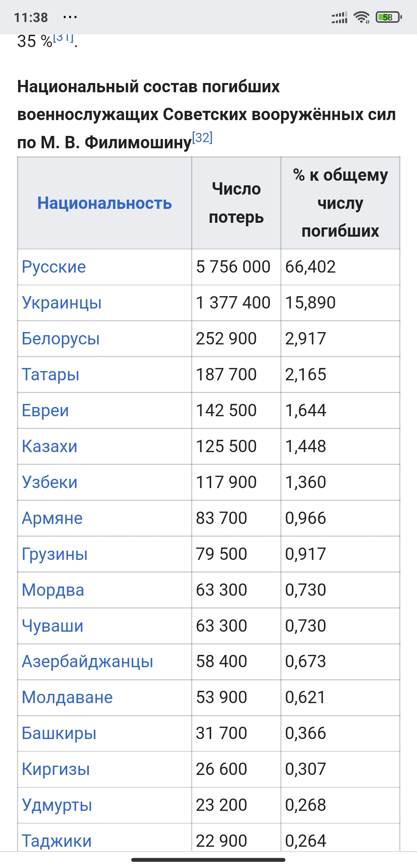Open the Азербайджанцы link
417x868 pixels.
click(87, 661)
